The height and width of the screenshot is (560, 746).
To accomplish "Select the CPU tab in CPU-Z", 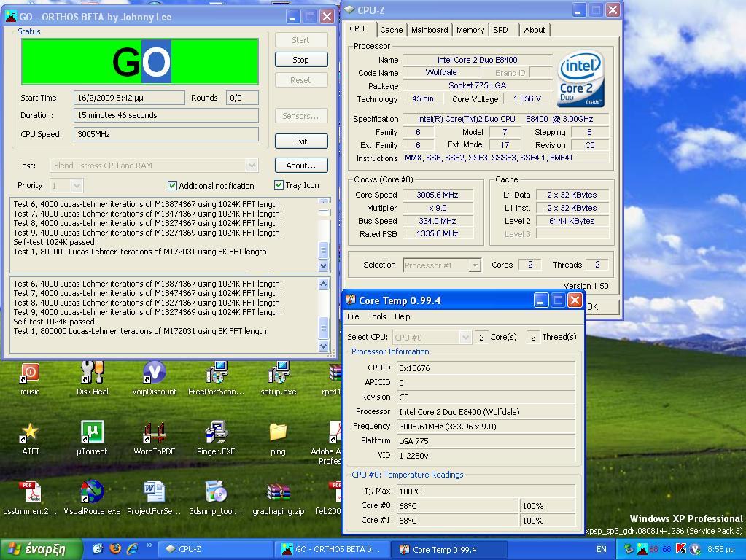I will [357, 28].
